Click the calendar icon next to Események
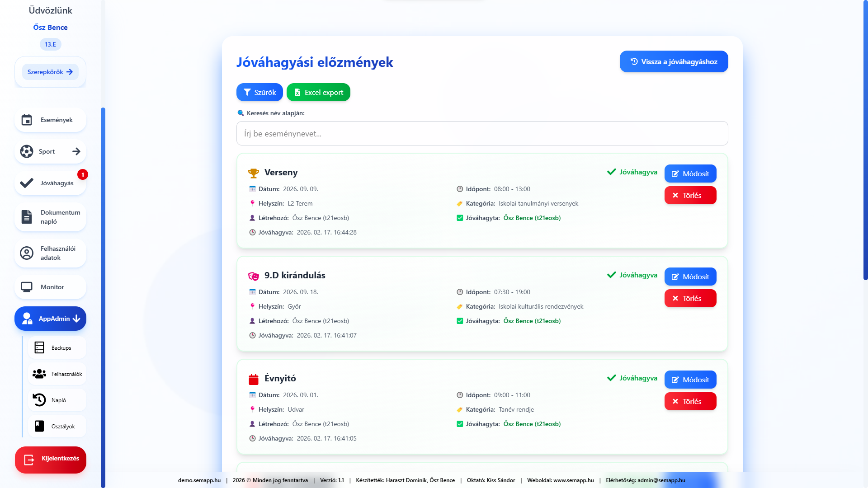This screenshot has width=868, height=488. coord(27,120)
